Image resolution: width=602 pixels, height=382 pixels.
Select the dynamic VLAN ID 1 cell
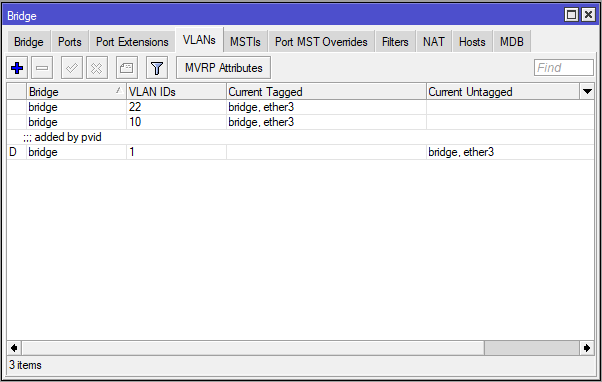tap(176, 152)
